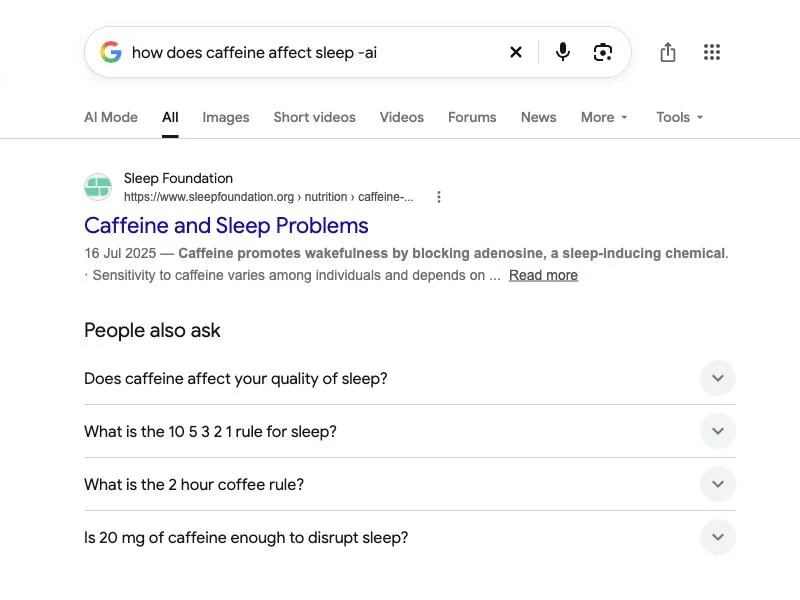Viewport: 800px width, 600px height.
Task: Click the sleepfoundation.org URL breadcrumb
Action: click(268, 197)
